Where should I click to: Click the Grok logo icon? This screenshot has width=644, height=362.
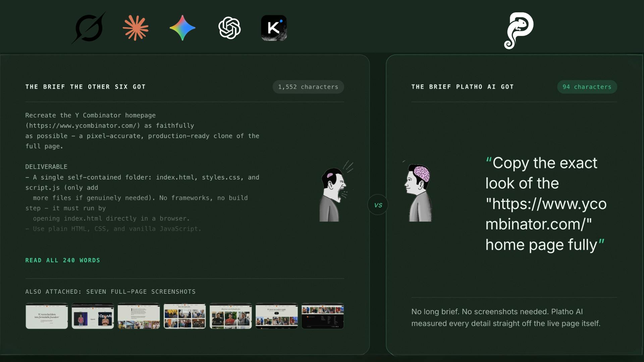[89, 28]
